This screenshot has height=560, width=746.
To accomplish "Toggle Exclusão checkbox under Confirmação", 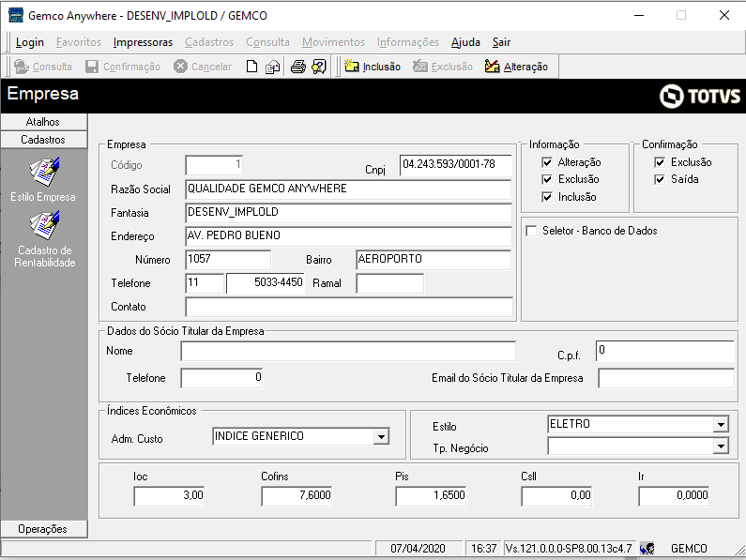I will (x=660, y=162).
